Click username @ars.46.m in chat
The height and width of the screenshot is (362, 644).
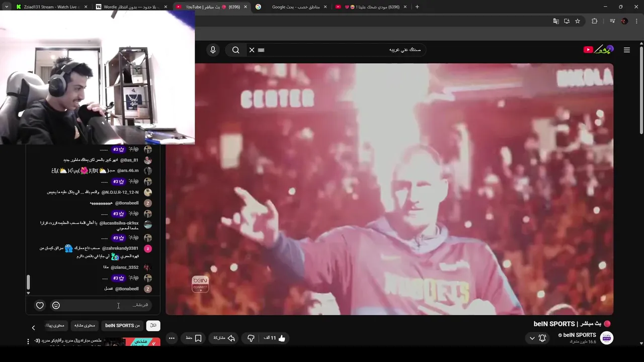[128, 170]
